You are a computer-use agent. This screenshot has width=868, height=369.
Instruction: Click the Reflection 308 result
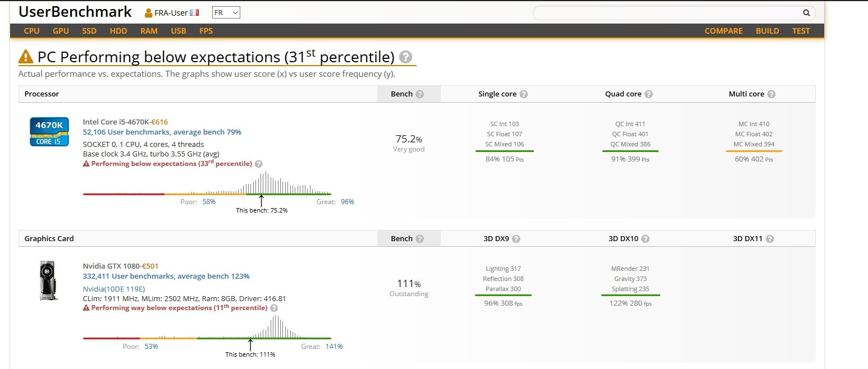(504, 279)
